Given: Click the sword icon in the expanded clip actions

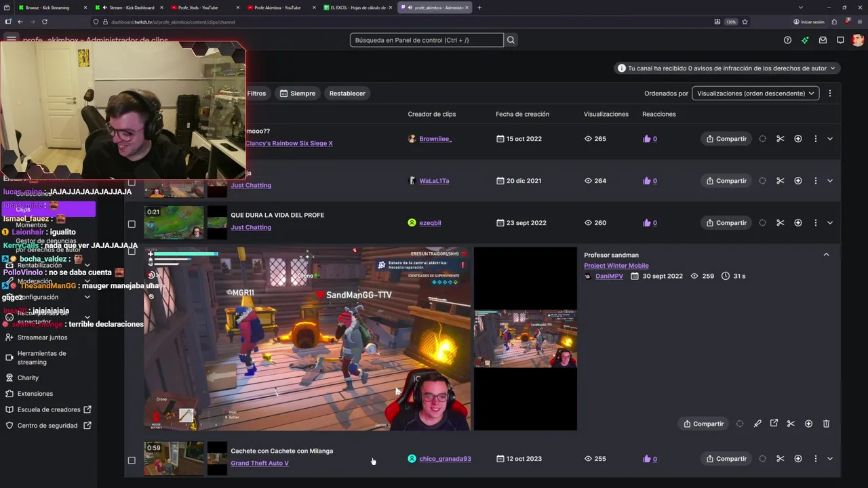Looking at the screenshot, I should point(757,424).
